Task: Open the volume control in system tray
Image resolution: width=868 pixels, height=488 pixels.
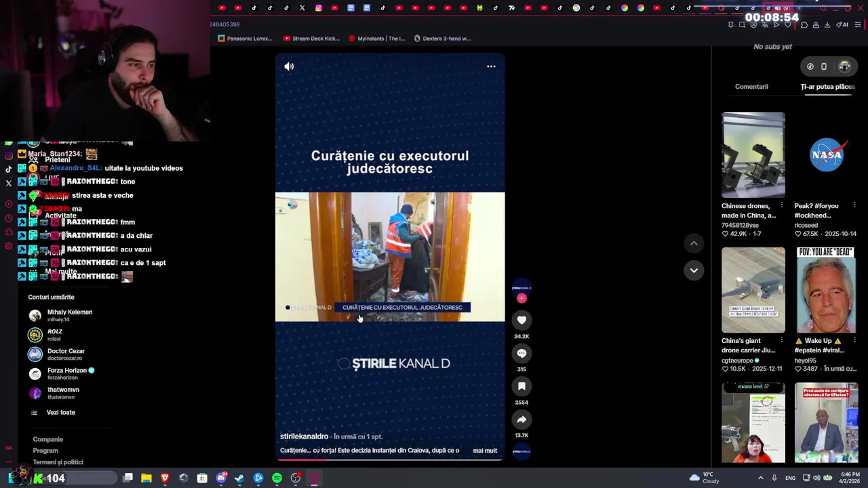Action: pyautogui.click(x=816, y=478)
